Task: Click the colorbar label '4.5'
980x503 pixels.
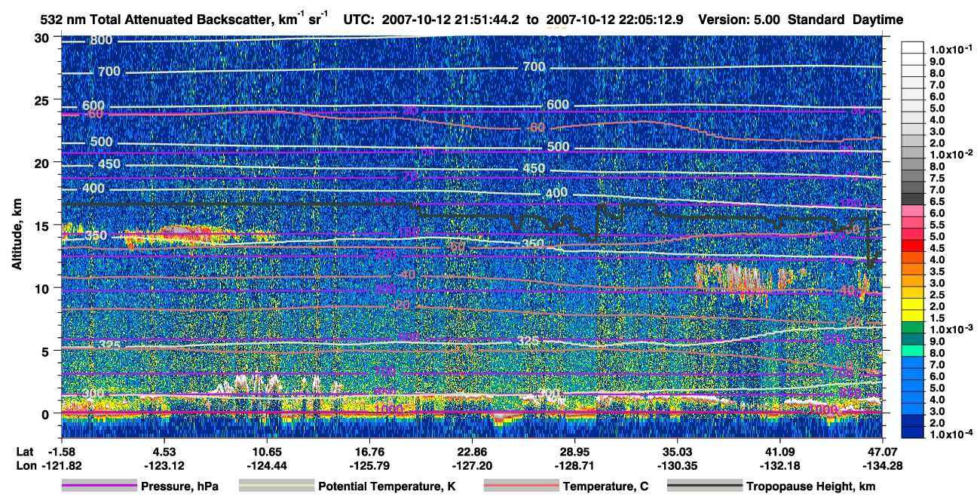Action: pos(938,248)
